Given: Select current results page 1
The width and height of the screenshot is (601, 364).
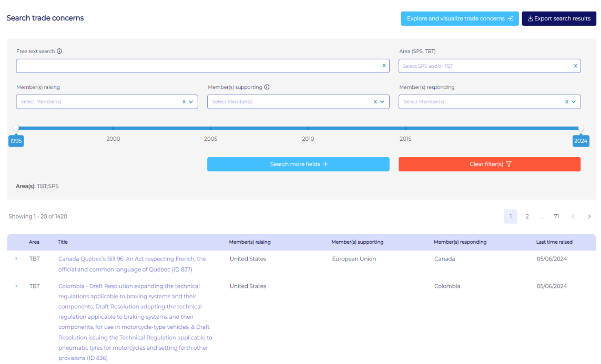Looking at the screenshot, I should [x=511, y=216].
